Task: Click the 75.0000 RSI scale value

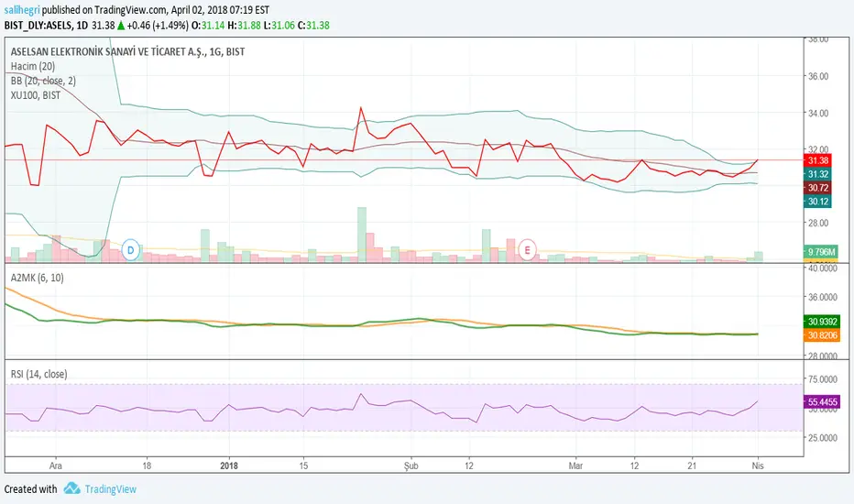Action: pyautogui.click(x=823, y=379)
